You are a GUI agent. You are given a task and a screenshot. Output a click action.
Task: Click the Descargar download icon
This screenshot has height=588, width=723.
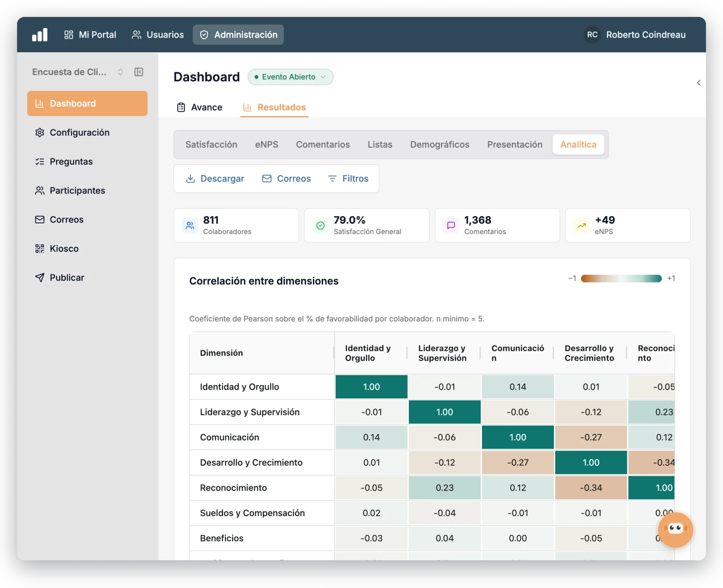pos(190,179)
